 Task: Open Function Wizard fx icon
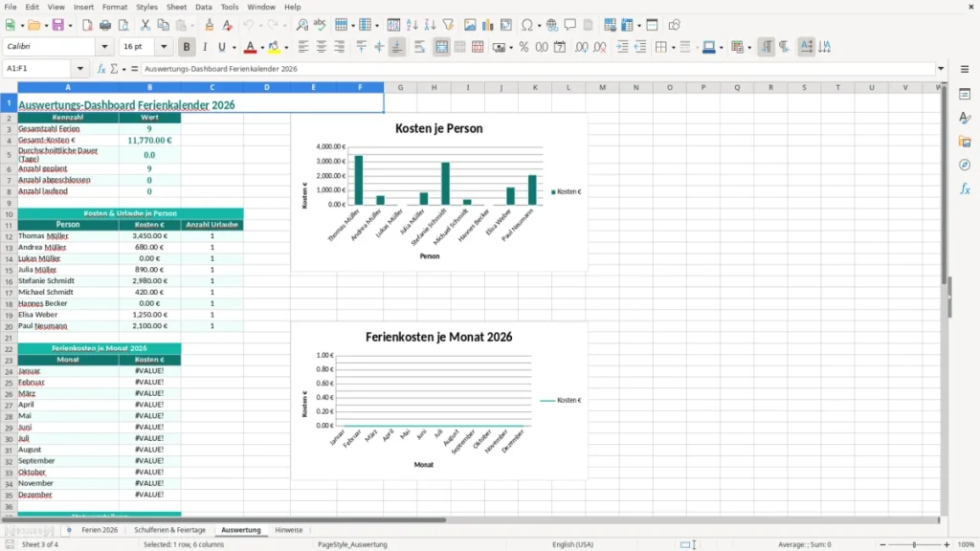tap(101, 69)
